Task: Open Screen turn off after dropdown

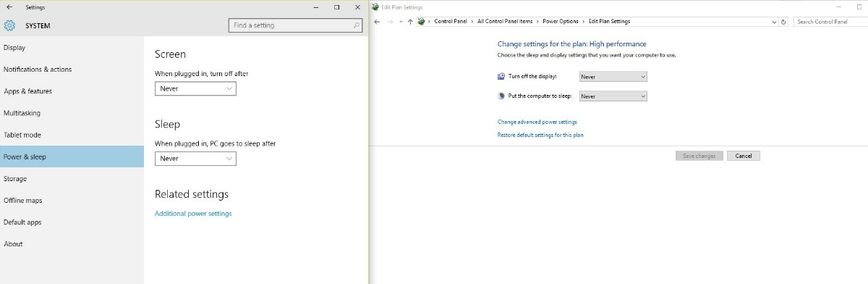Action: pyautogui.click(x=195, y=88)
